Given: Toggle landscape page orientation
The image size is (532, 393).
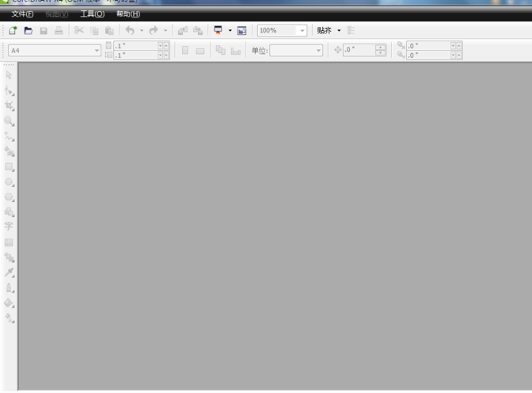Looking at the screenshot, I should click(x=200, y=51).
